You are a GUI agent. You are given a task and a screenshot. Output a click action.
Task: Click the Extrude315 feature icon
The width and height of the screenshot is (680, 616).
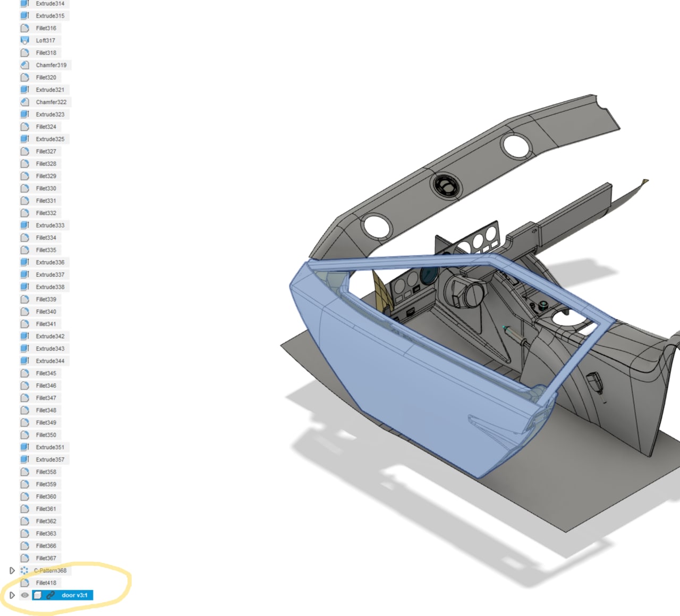click(24, 16)
